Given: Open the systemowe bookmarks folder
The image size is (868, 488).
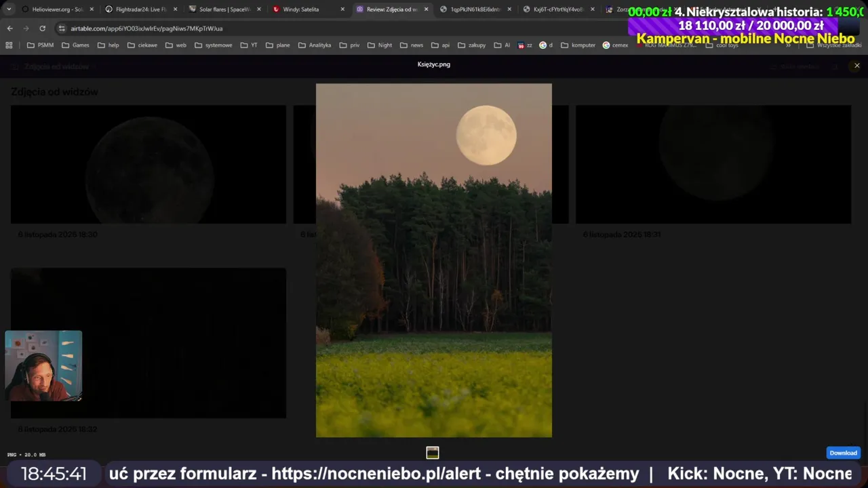Looking at the screenshot, I should [x=213, y=45].
